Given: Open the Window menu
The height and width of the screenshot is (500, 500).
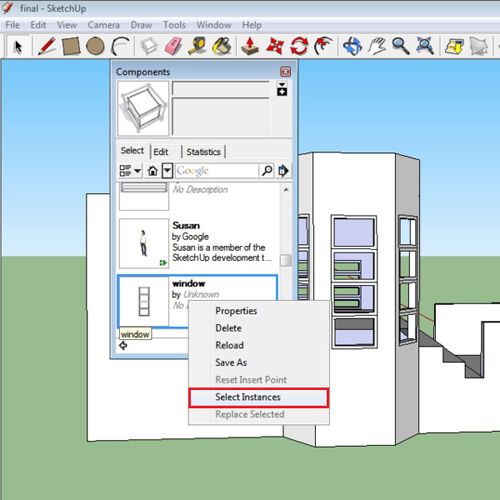Looking at the screenshot, I should [214, 25].
